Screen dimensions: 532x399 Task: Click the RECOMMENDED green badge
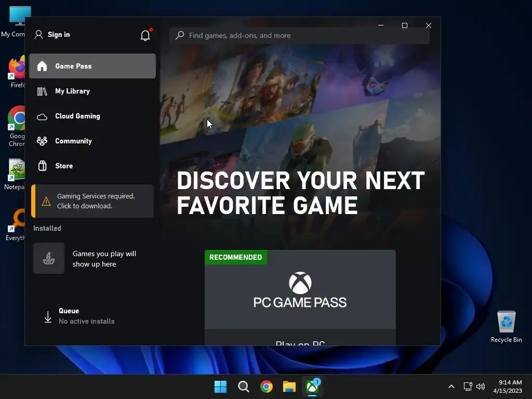(236, 257)
